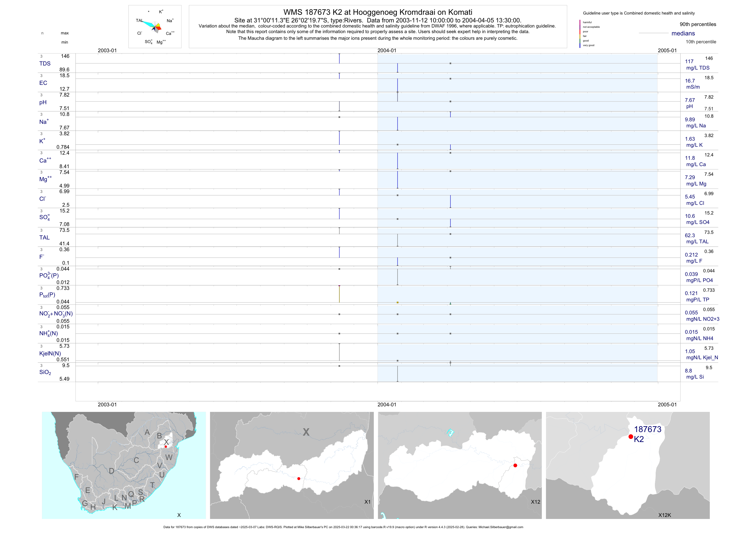Click region letter D on South Africa map
Image resolution: width=756 pixels, height=535 pixels.
tap(112, 471)
